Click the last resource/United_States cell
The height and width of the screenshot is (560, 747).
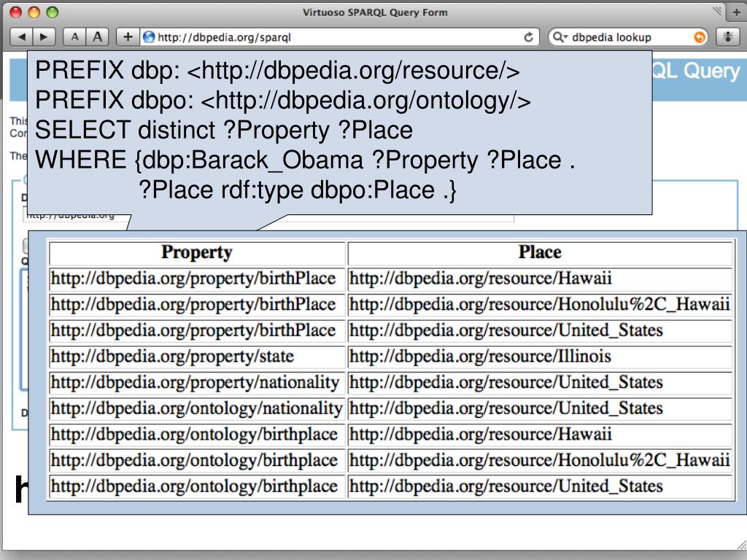(x=540, y=486)
